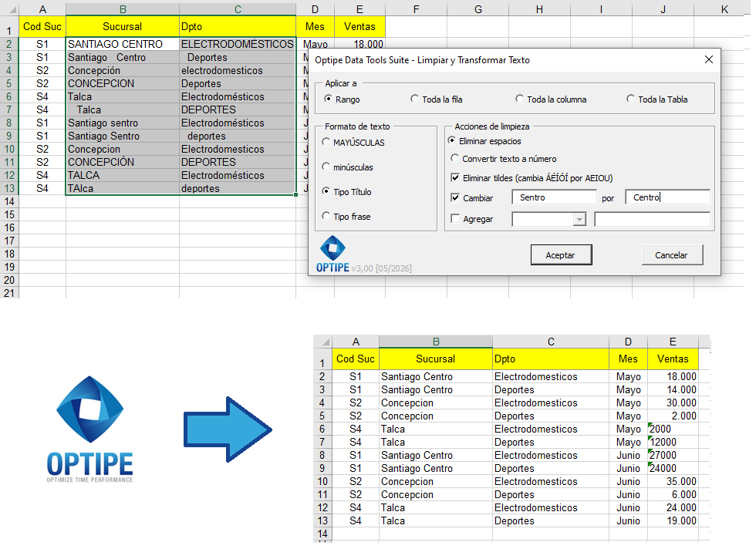Click the Sucursal header in the bottom sheet

pyautogui.click(x=436, y=359)
